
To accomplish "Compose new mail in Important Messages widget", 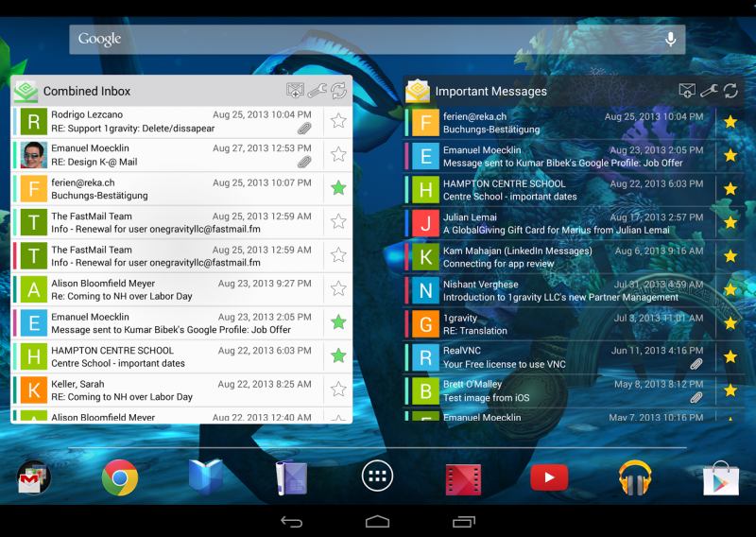I will click(x=687, y=91).
